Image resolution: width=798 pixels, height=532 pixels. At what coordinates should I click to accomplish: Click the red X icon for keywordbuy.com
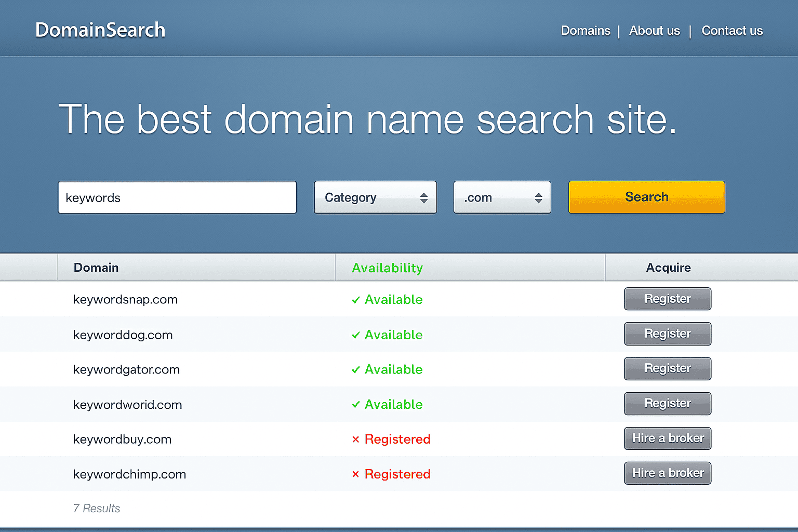(x=356, y=440)
